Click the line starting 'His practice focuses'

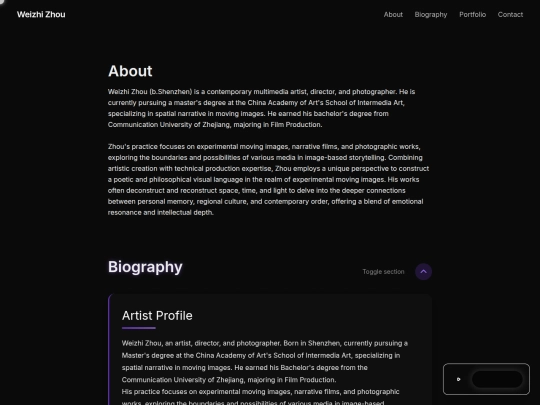260,392
